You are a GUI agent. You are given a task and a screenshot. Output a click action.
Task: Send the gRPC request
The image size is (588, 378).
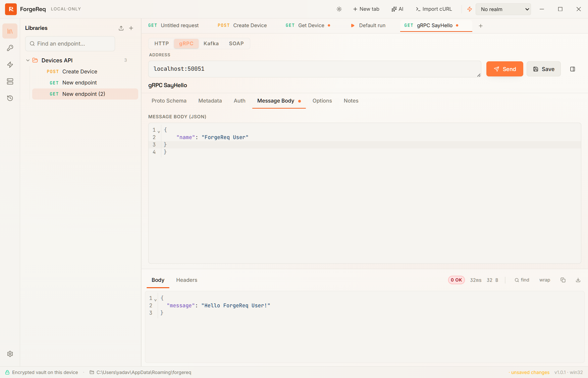point(504,69)
